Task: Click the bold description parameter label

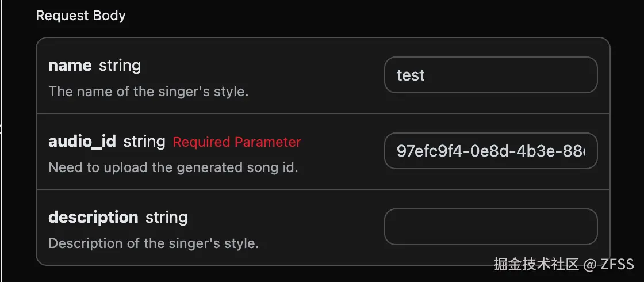Action: pos(93,218)
